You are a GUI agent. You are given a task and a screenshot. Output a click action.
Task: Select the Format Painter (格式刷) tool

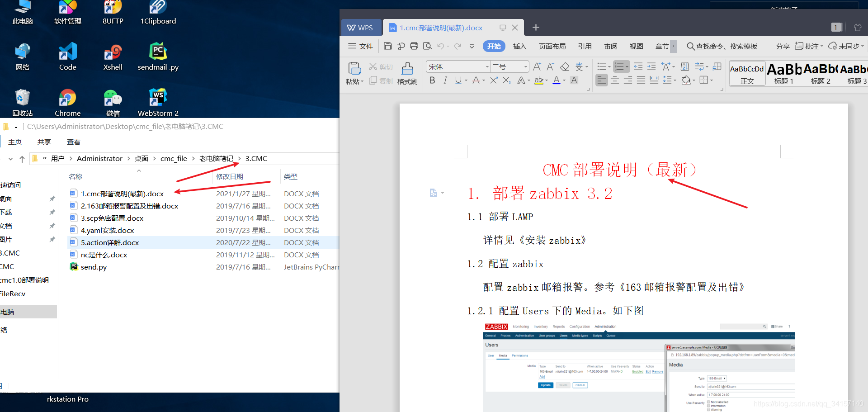pos(407,73)
